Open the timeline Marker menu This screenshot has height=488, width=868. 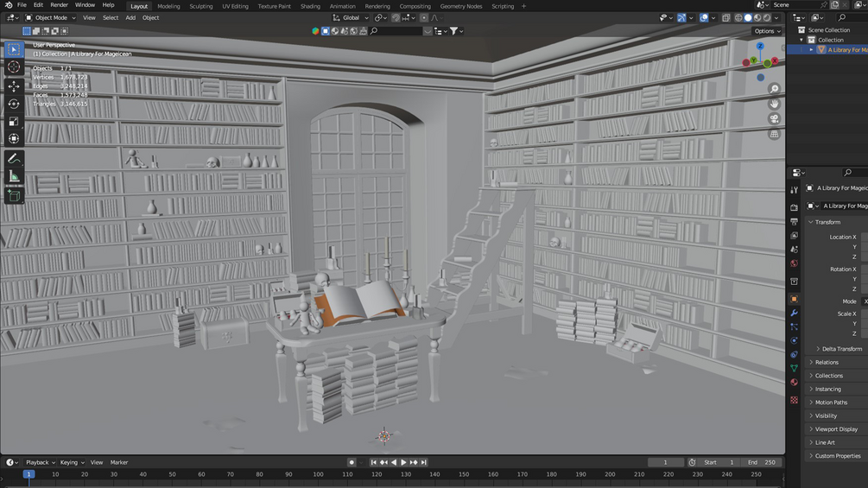[119, 462]
